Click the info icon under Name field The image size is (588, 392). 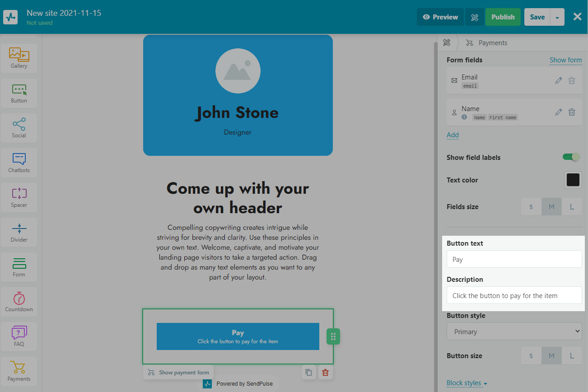click(464, 117)
